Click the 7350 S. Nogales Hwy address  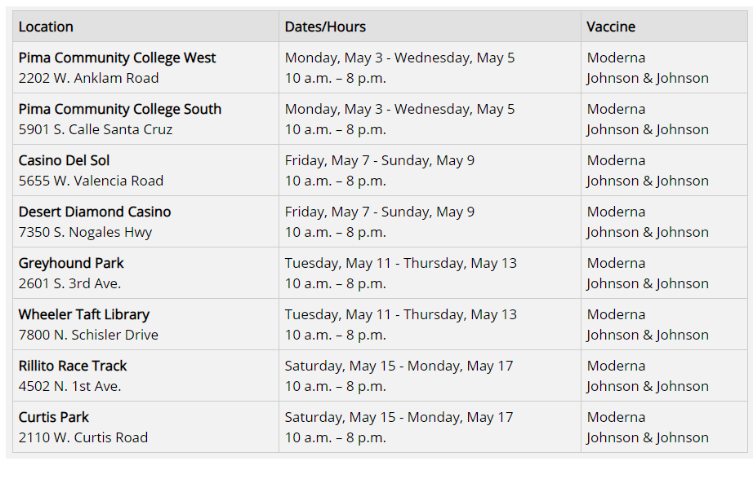[x=85, y=232]
